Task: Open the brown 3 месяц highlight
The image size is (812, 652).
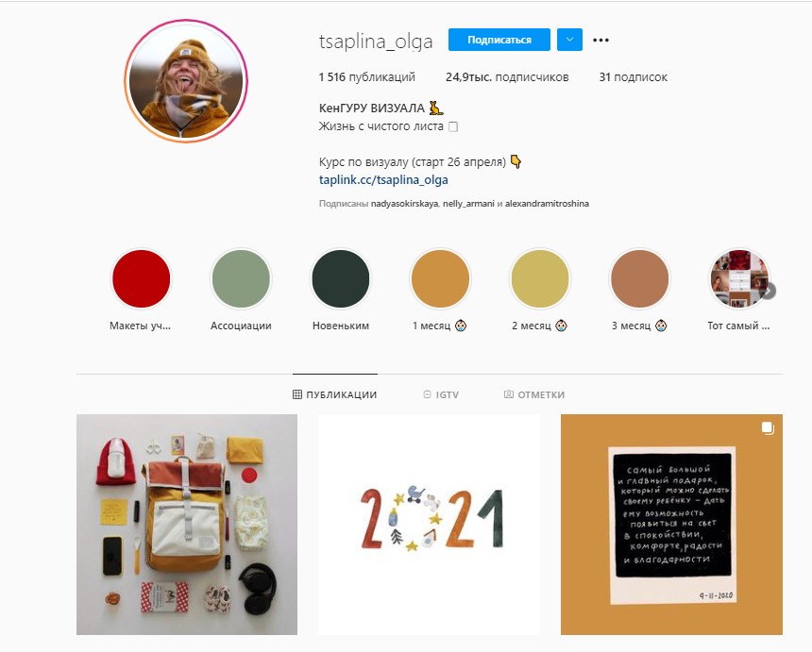Action: click(639, 279)
